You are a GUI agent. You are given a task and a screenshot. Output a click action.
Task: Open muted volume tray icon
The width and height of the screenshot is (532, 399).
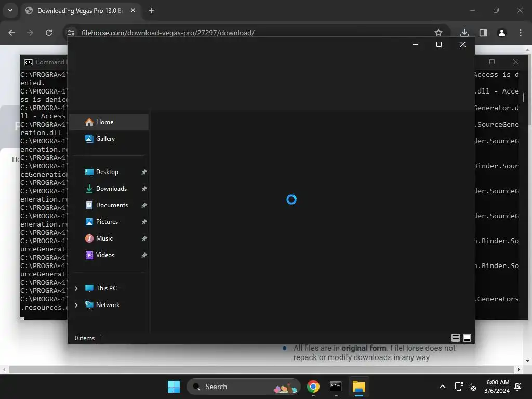click(x=472, y=387)
